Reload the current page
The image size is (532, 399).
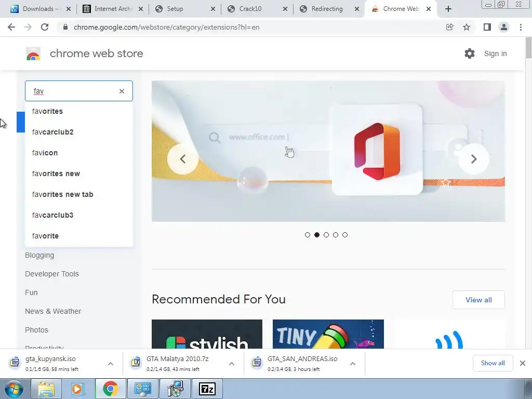pyautogui.click(x=45, y=27)
